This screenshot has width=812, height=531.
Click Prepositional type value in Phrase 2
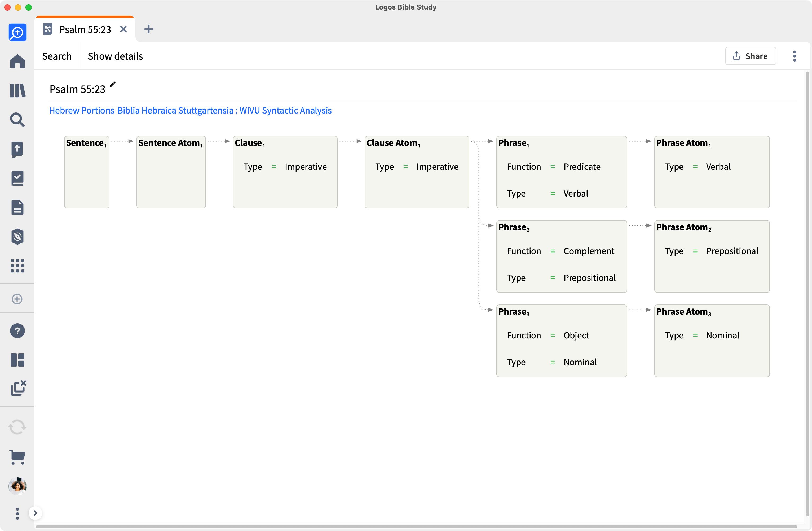590,278
